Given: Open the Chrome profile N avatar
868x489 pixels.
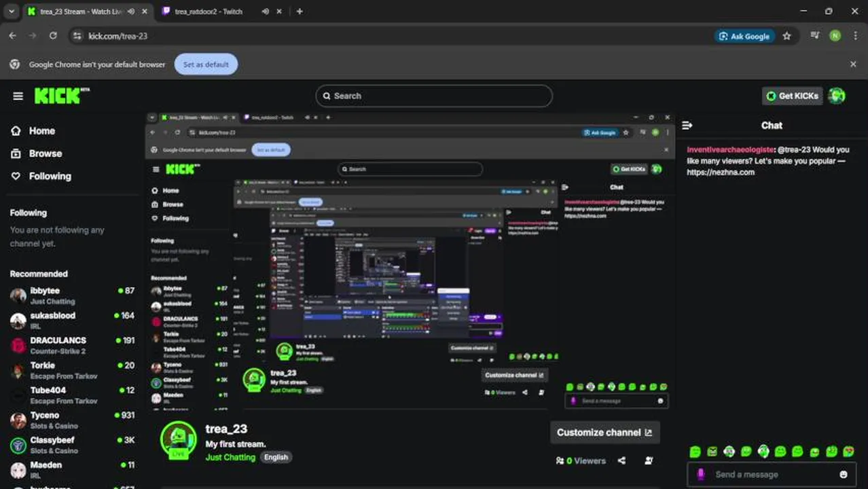Looking at the screenshot, I should pos(835,36).
